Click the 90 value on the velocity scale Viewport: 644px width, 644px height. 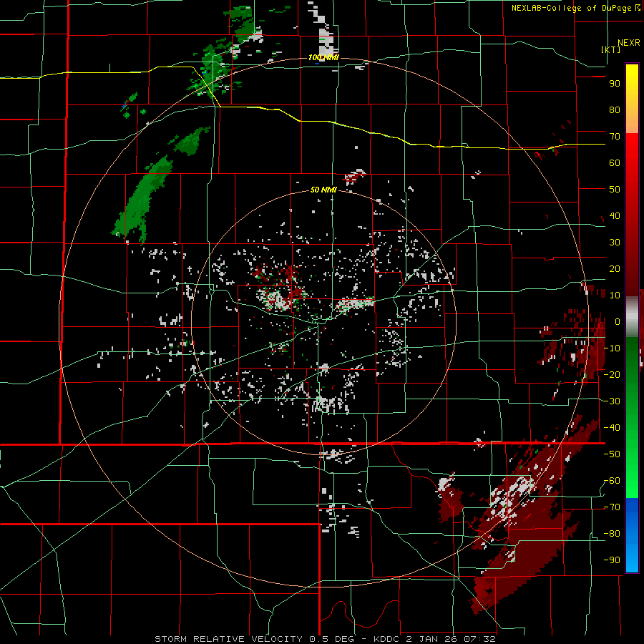pyautogui.click(x=615, y=84)
